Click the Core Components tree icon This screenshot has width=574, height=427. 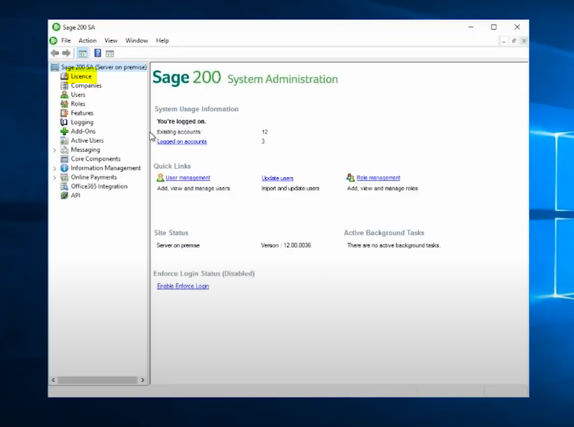point(64,159)
